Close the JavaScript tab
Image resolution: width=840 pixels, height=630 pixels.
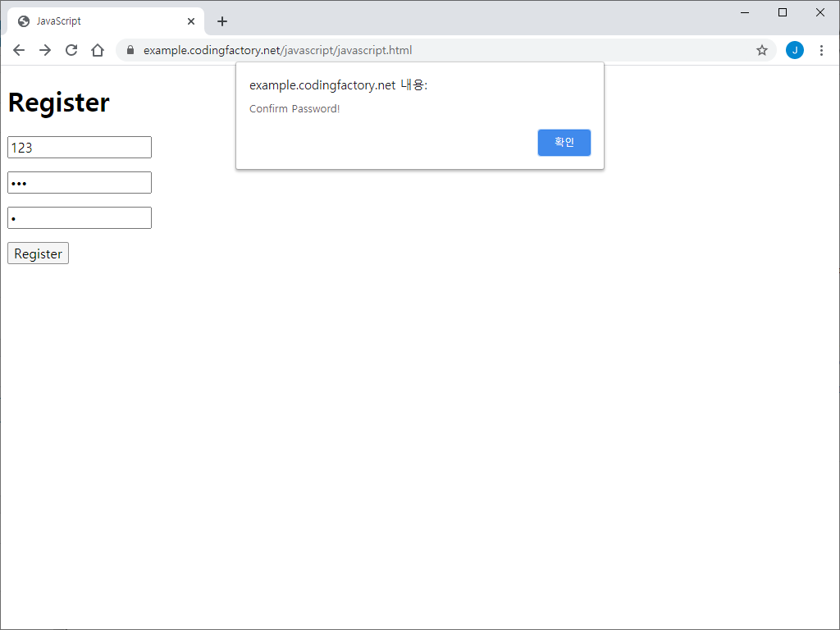click(191, 21)
